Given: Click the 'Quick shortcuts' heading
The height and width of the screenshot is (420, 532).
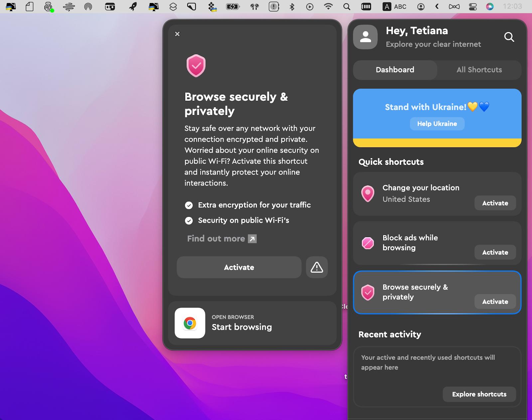Looking at the screenshot, I should [x=391, y=162].
